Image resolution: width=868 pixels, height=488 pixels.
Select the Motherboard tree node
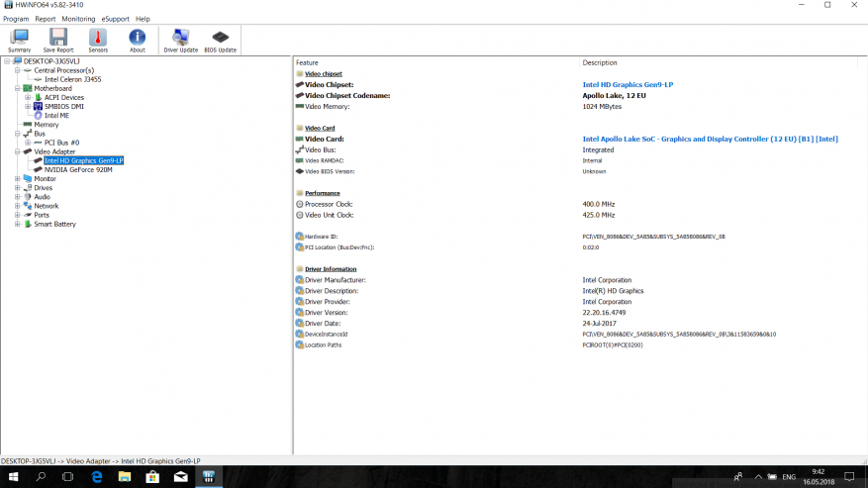52,89
